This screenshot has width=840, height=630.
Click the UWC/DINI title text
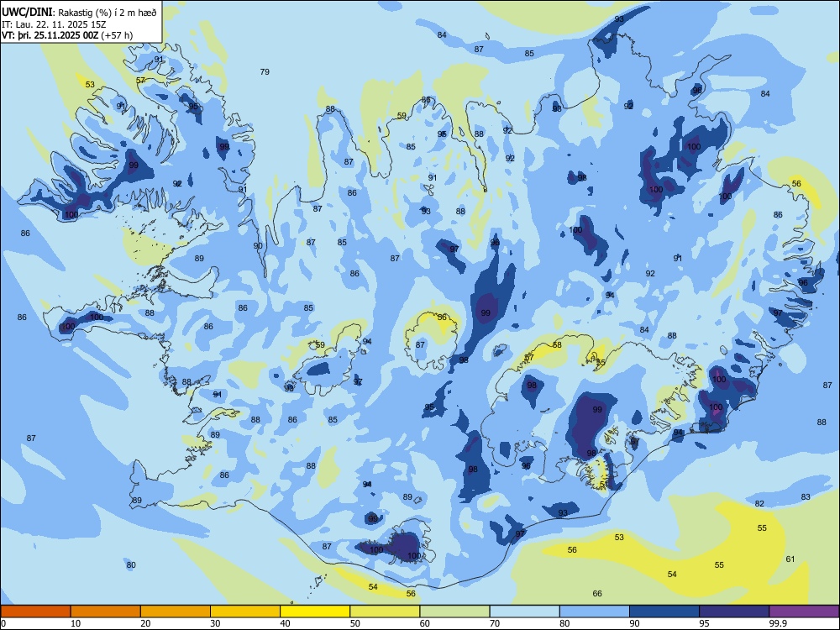27,12
